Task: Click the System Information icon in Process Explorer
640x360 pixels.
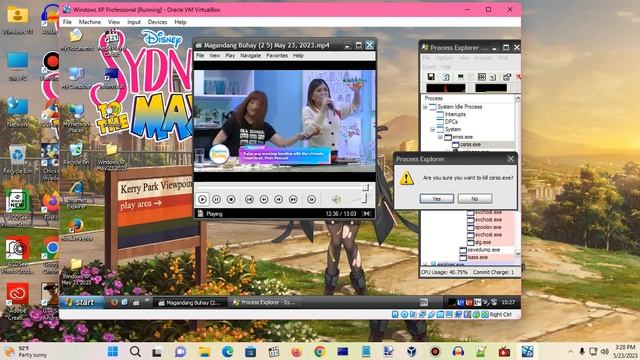Action: point(461,77)
